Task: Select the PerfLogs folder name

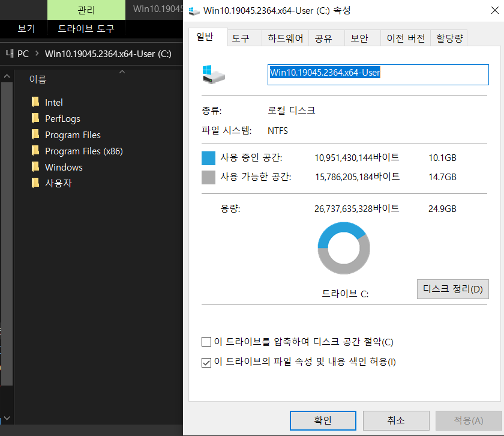Action: coord(62,119)
